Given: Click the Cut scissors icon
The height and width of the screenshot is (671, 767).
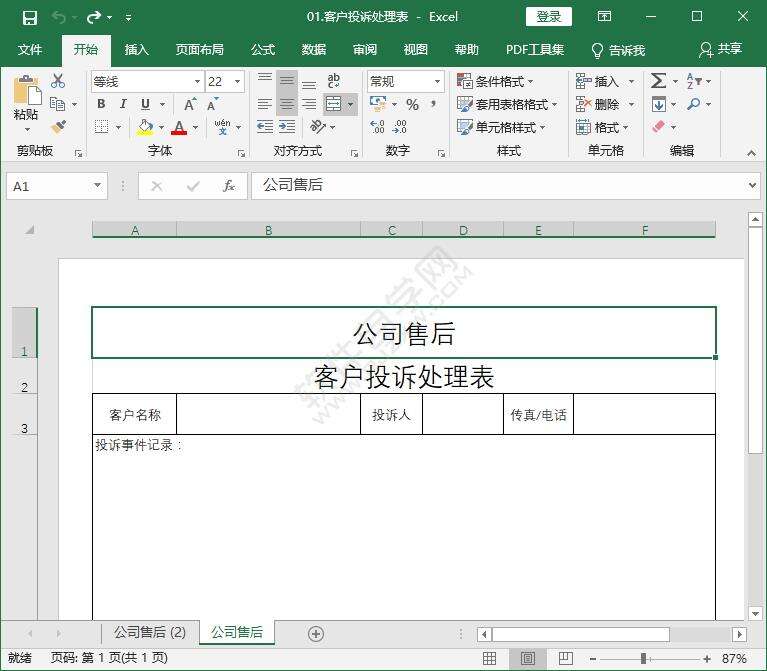Looking at the screenshot, I should tap(58, 81).
